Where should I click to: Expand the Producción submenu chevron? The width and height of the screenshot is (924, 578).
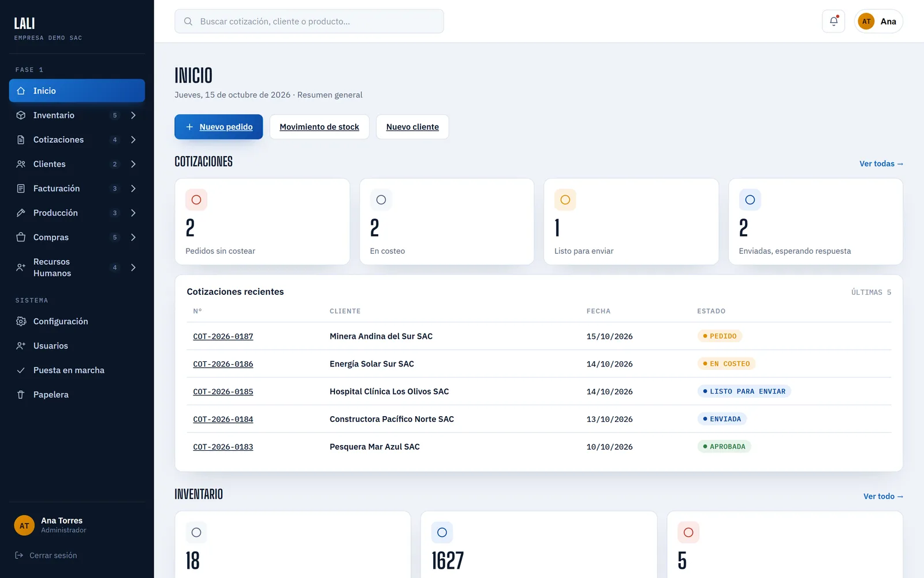(133, 213)
